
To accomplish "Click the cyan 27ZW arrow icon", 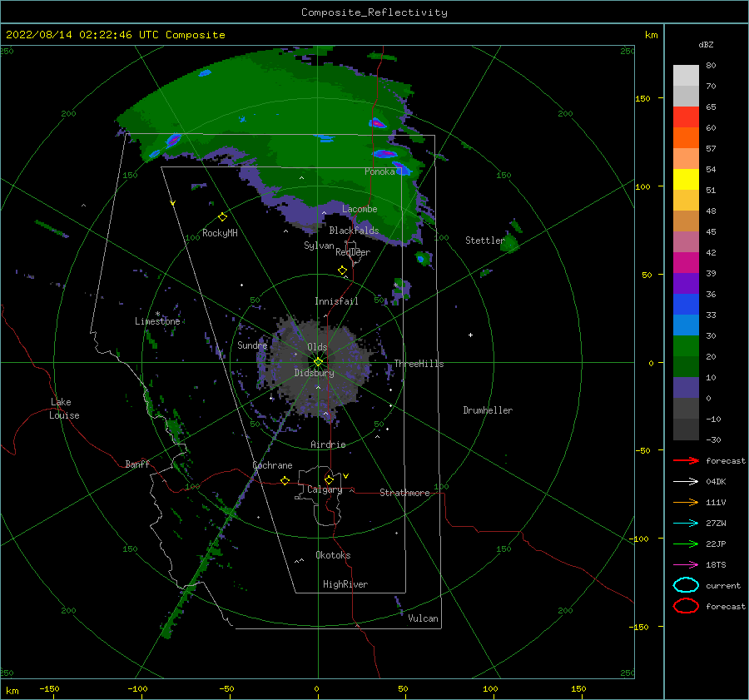I will pos(686,524).
